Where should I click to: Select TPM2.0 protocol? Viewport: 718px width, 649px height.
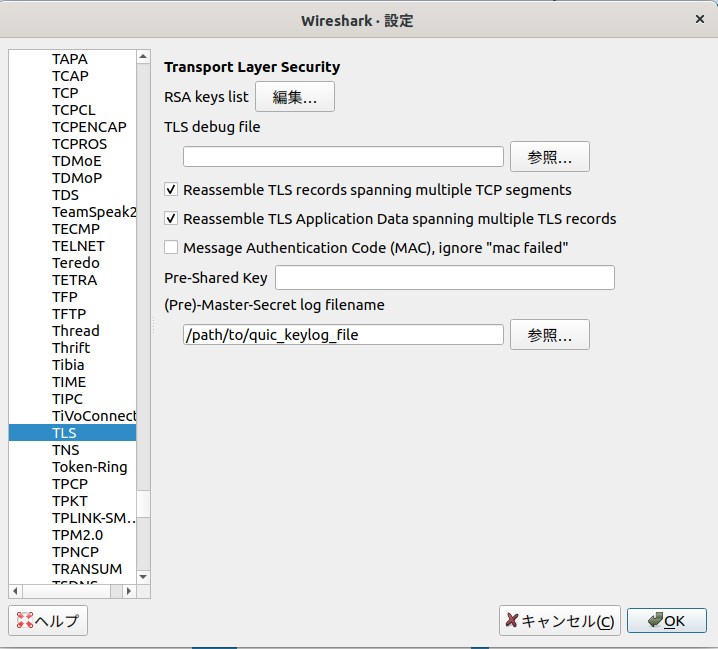pyautogui.click(x=78, y=535)
